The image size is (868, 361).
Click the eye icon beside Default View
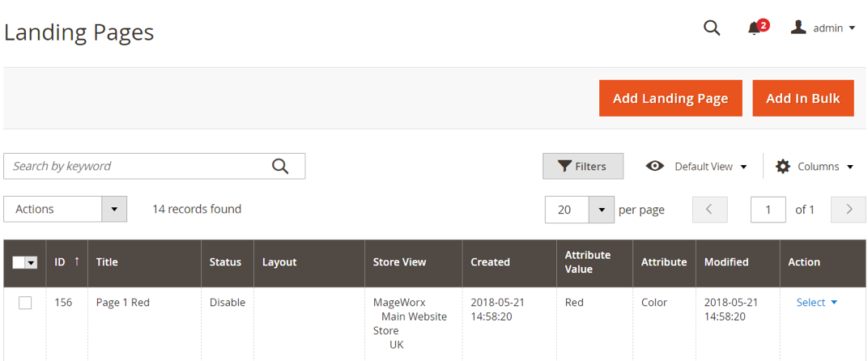point(655,166)
